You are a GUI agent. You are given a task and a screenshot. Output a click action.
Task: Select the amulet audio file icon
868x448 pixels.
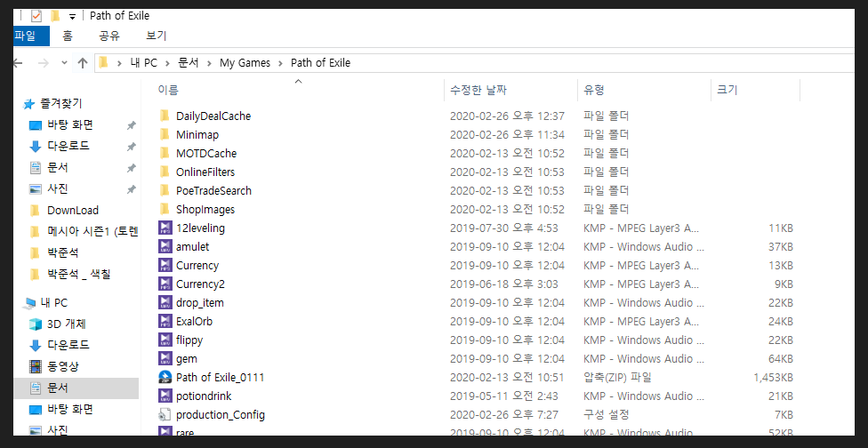point(165,247)
